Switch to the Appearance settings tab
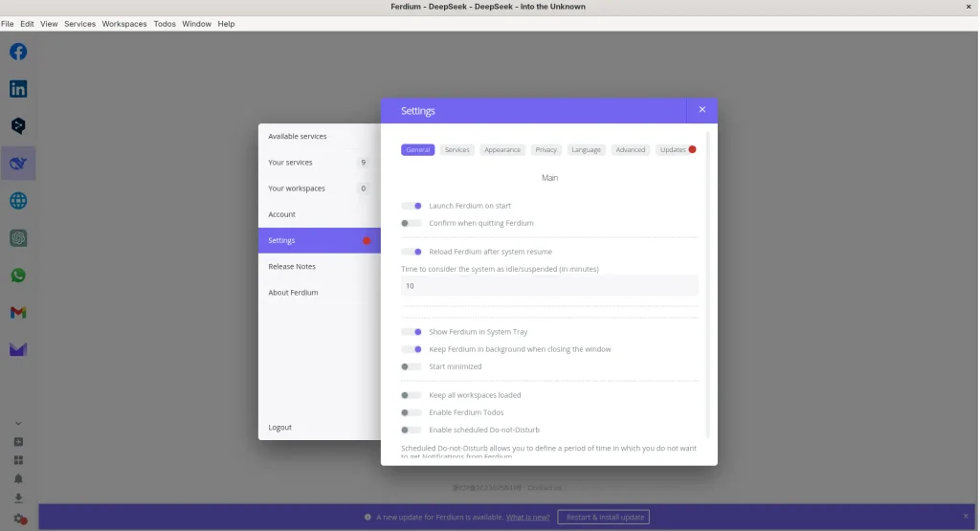 pyautogui.click(x=501, y=150)
